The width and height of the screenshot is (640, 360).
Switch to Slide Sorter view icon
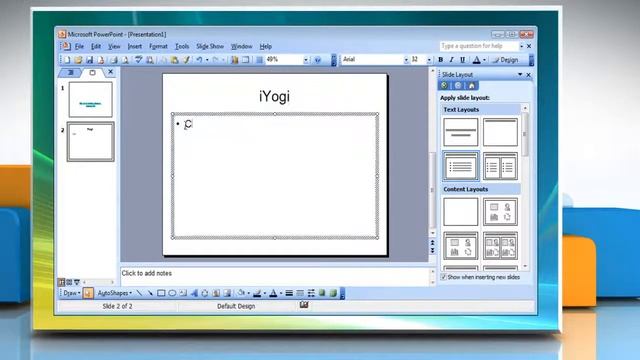(69, 282)
